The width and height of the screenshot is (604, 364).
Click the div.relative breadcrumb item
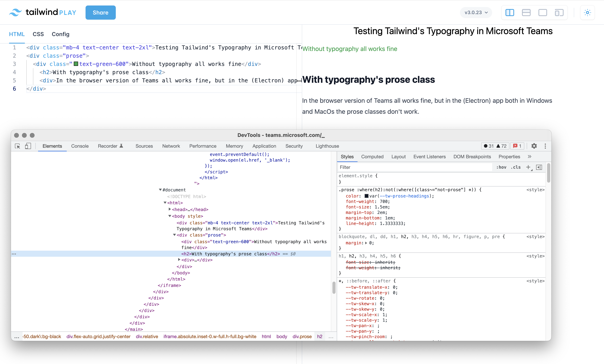tap(147, 337)
